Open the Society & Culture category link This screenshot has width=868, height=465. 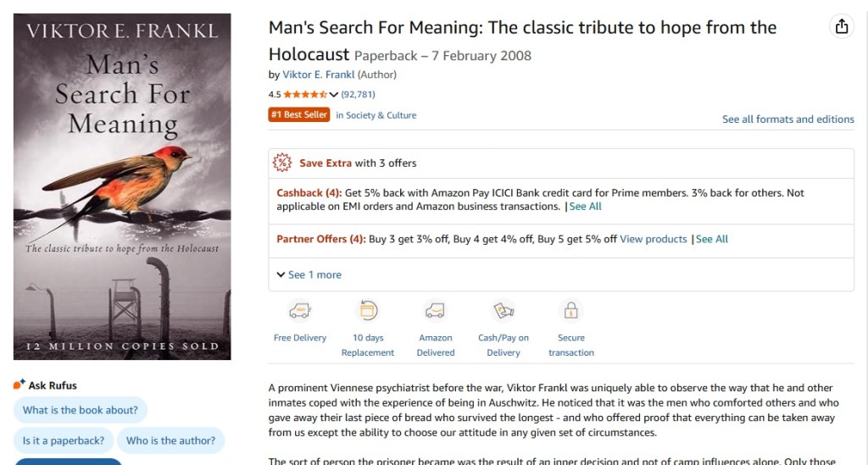pyautogui.click(x=376, y=115)
